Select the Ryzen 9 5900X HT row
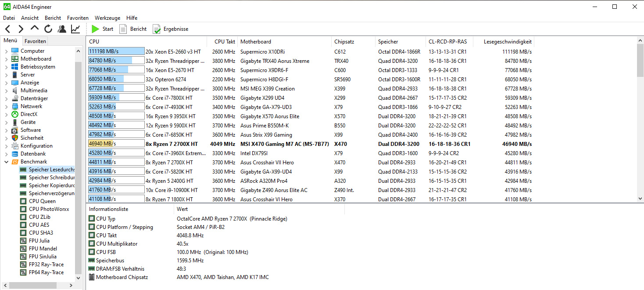Image resolution: width=644 pixels, height=290 pixels. (310, 125)
